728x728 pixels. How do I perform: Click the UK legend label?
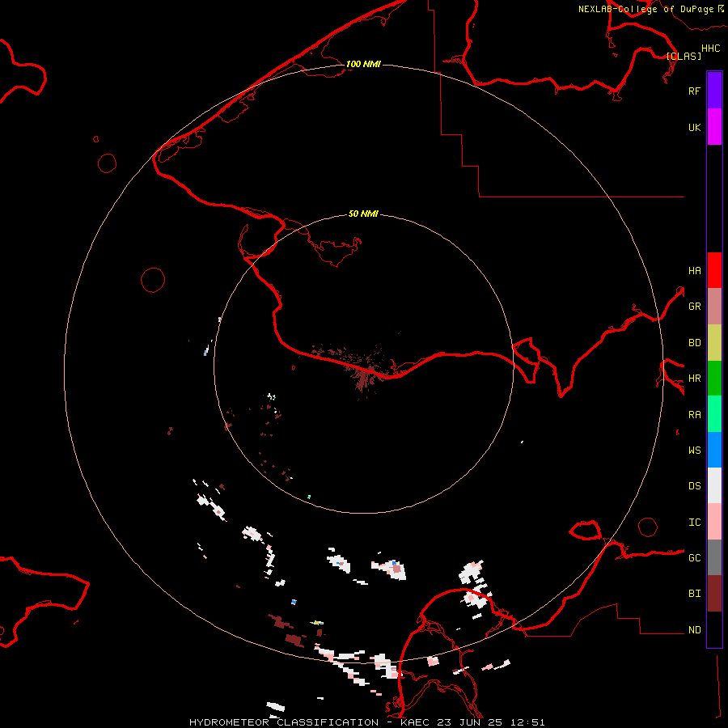pos(694,127)
